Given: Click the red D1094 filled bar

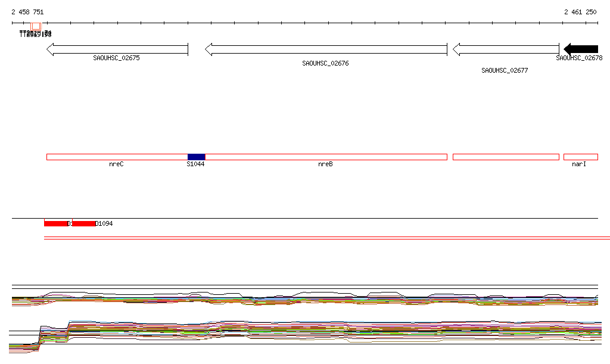Looking at the screenshot, I should tap(83, 223).
